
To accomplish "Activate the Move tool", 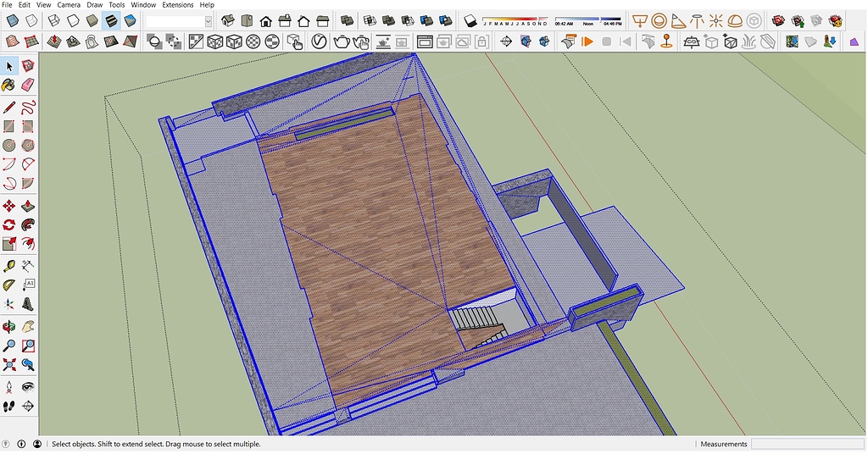I will click(9, 206).
